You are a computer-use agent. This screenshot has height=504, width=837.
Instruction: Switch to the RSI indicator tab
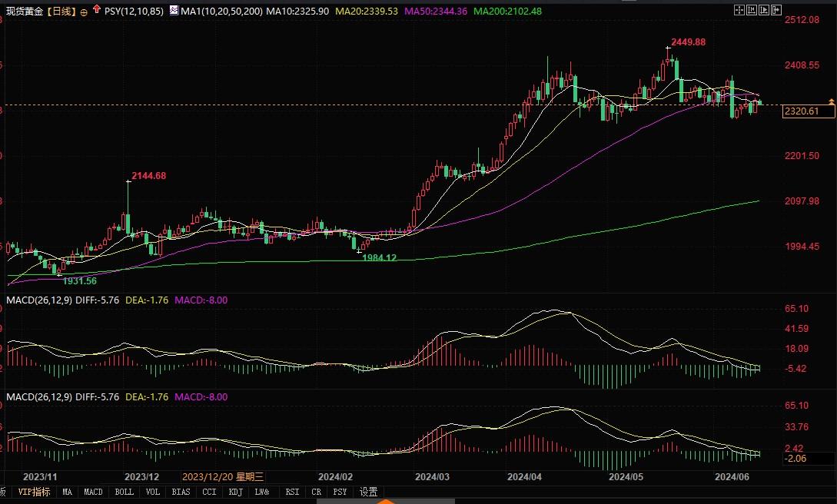(x=292, y=492)
